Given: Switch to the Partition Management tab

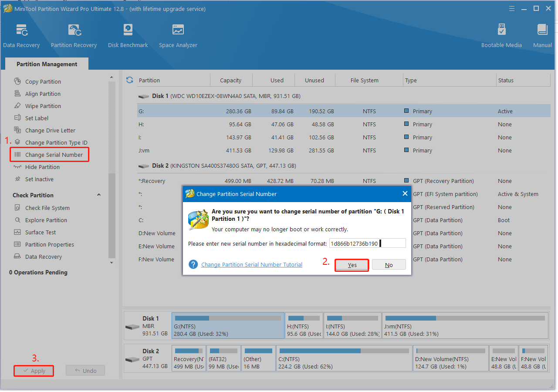Looking at the screenshot, I should 47,64.
